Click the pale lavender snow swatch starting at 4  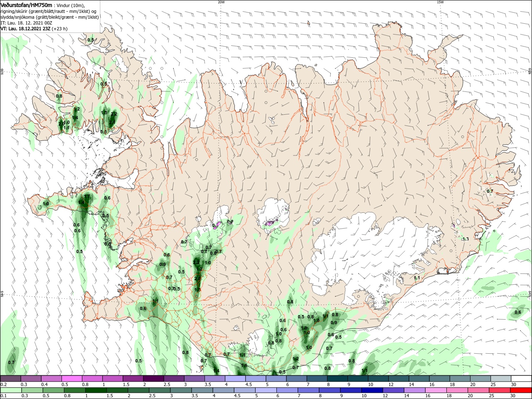pos(235,379)
